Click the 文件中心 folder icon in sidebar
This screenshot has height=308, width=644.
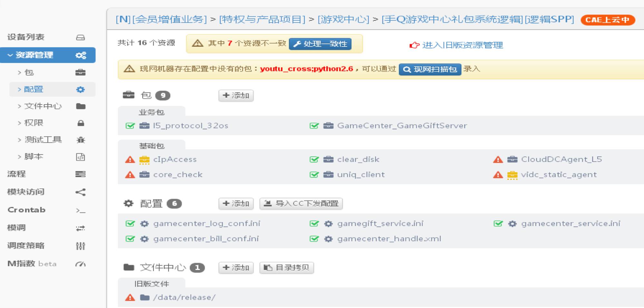[81, 106]
